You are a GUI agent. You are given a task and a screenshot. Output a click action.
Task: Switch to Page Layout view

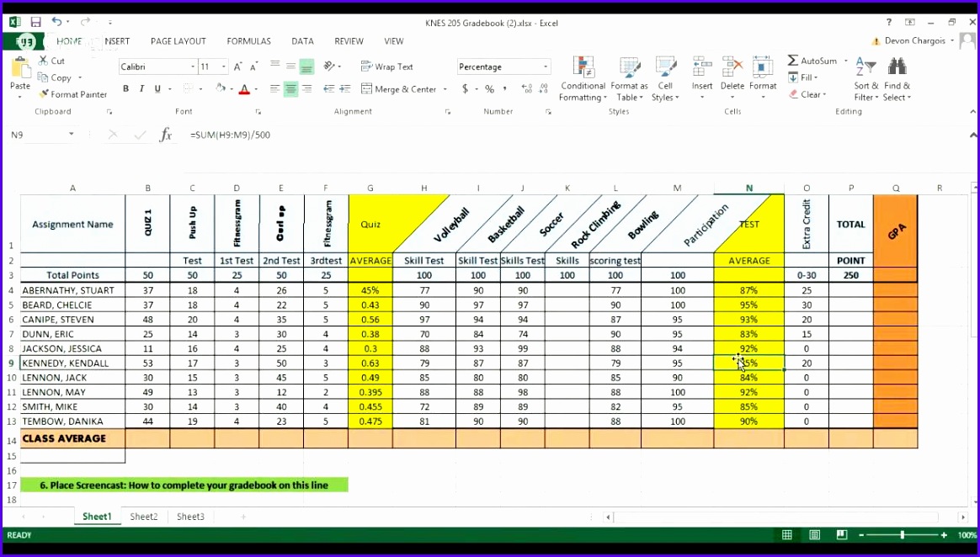[815, 535]
